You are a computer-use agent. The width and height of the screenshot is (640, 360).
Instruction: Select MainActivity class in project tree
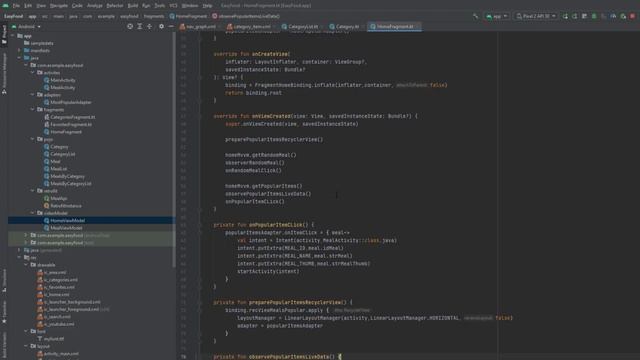click(x=60, y=80)
